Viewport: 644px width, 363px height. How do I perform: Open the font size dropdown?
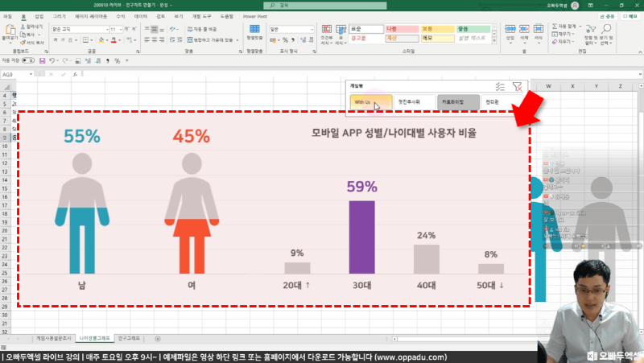pyautogui.click(x=120, y=30)
